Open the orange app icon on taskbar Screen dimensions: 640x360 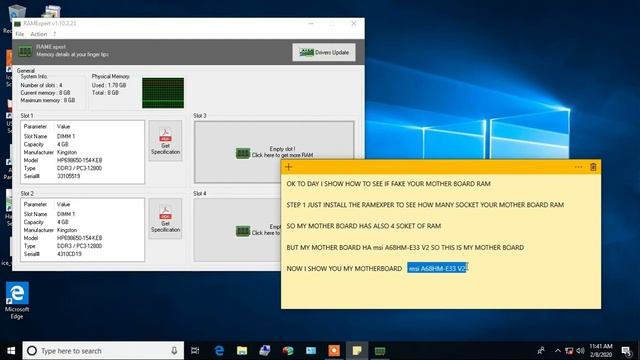point(334,351)
